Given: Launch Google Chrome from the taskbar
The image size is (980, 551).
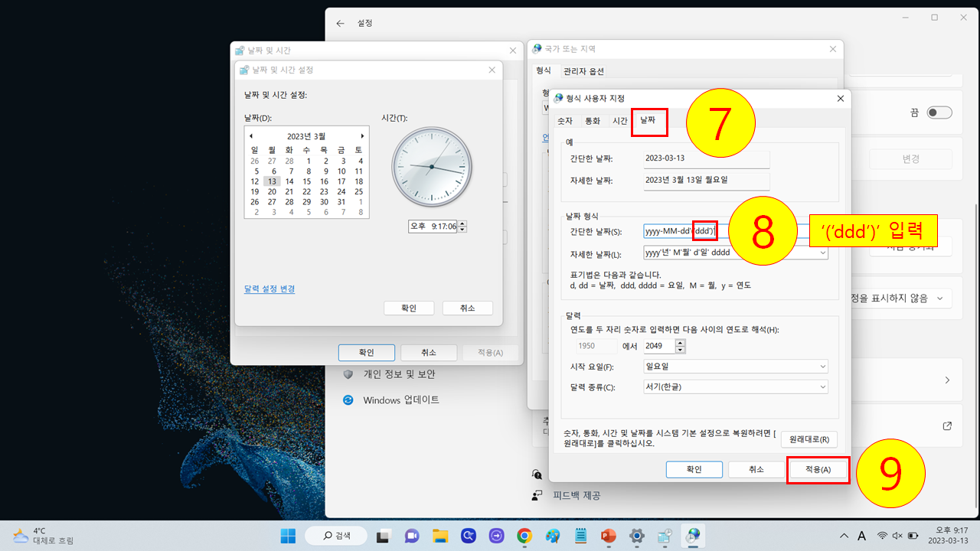Looking at the screenshot, I should (x=524, y=536).
